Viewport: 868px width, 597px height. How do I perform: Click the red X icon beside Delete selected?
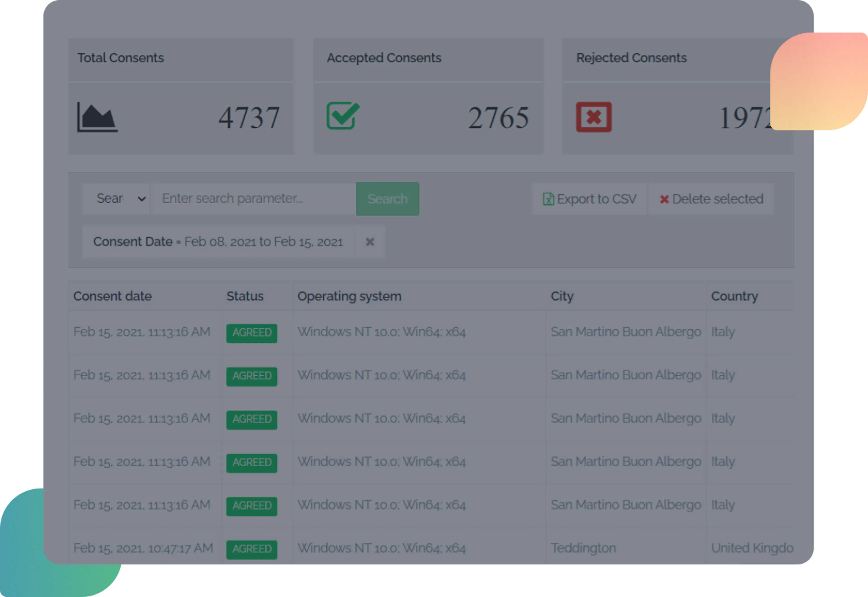click(x=664, y=199)
